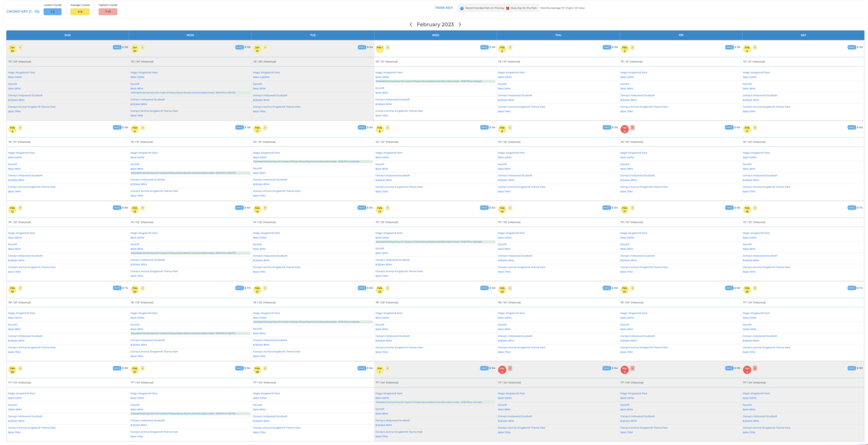868x445 pixels.
Task: Click the blue Lowest Crowds 1-3 swatch
Action: (x=53, y=12)
